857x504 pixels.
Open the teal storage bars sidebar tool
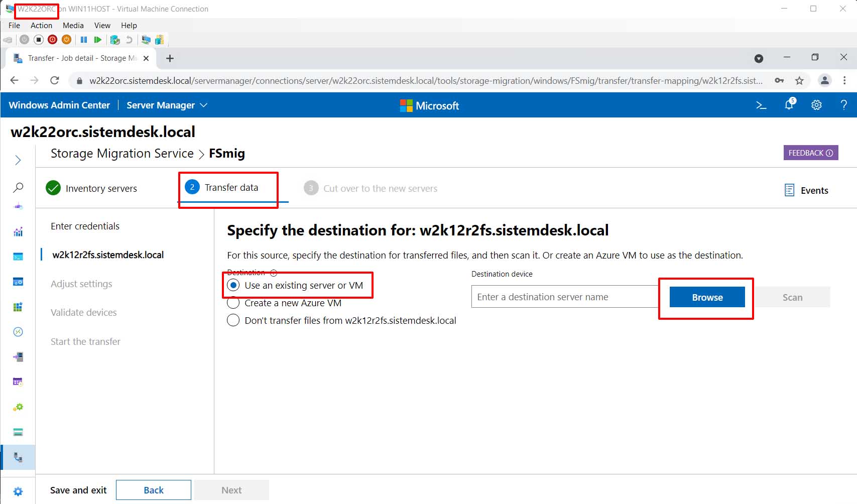point(18,432)
